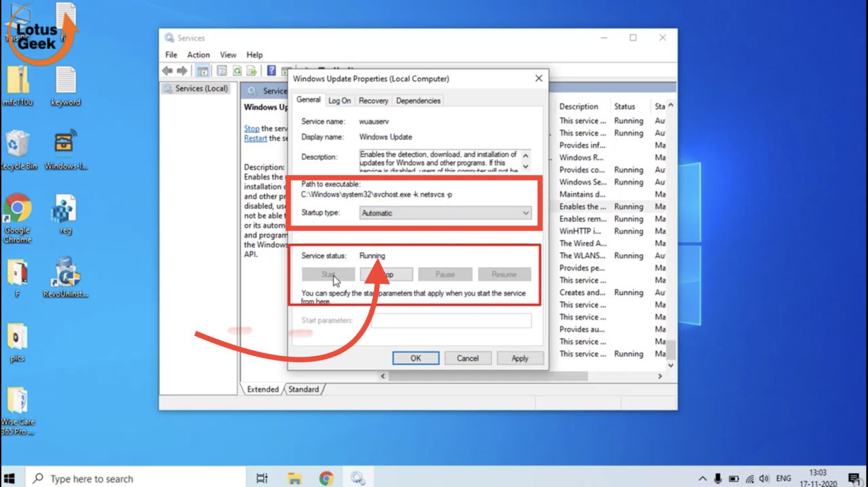Click the Stop link in Services panel
The image size is (868, 487).
(x=251, y=128)
